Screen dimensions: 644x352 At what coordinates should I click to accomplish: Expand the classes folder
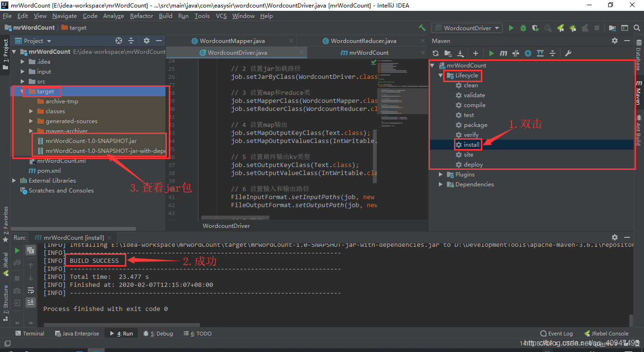click(31, 111)
